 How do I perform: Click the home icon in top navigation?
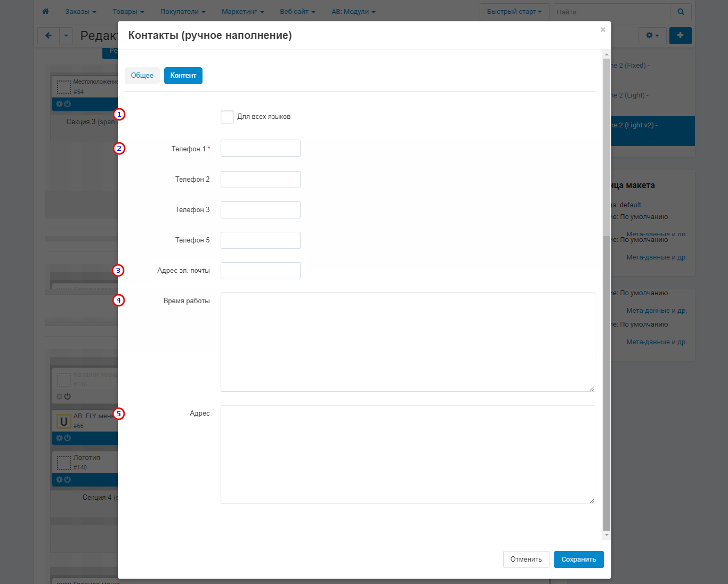tap(45, 11)
